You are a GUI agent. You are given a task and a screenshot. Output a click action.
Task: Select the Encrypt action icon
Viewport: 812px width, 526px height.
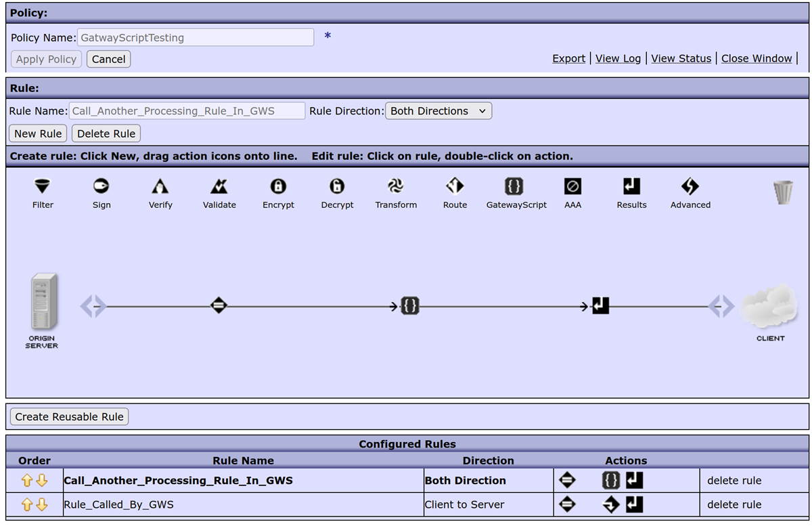coord(278,186)
